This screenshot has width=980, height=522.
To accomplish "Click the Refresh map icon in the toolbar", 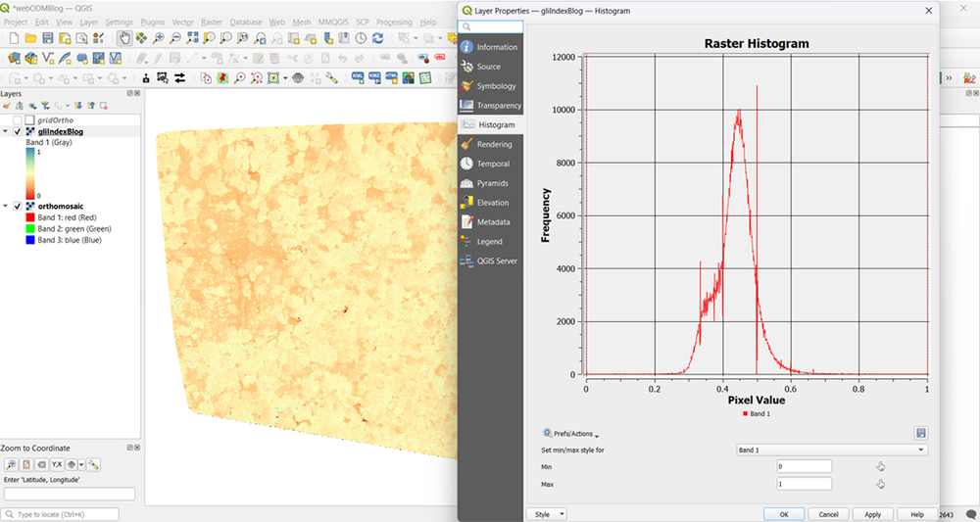I will click(x=377, y=38).
